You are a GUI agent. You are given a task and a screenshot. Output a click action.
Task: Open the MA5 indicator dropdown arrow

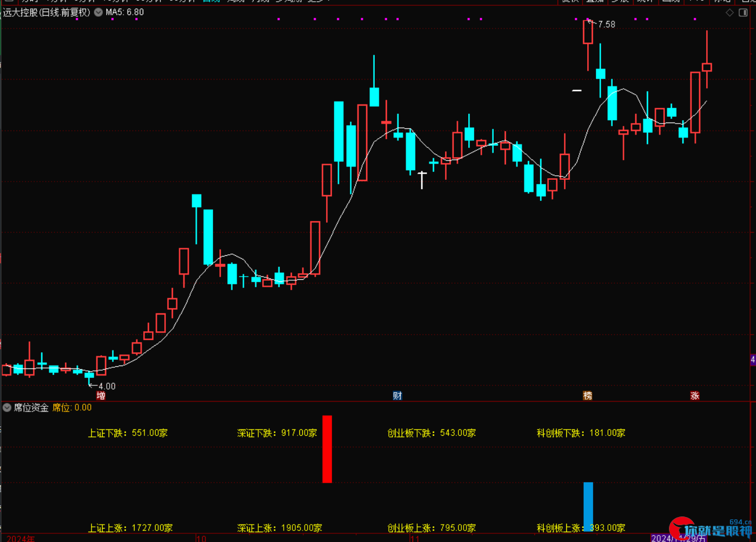point(99,12)
